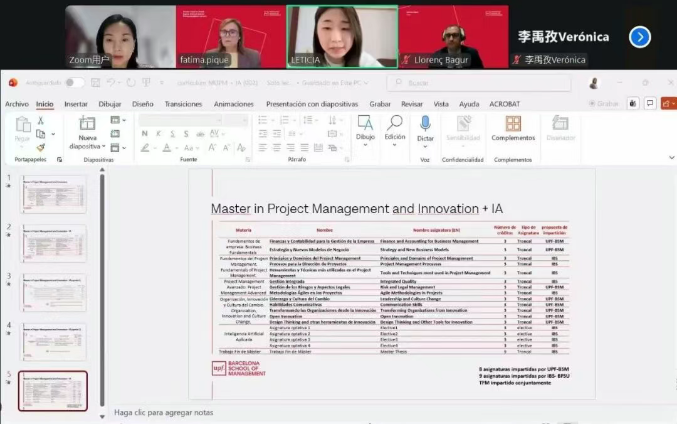Toggle the Autoguardado switch
The width and height of the screenshot is (678, 431).
[74, 83]
